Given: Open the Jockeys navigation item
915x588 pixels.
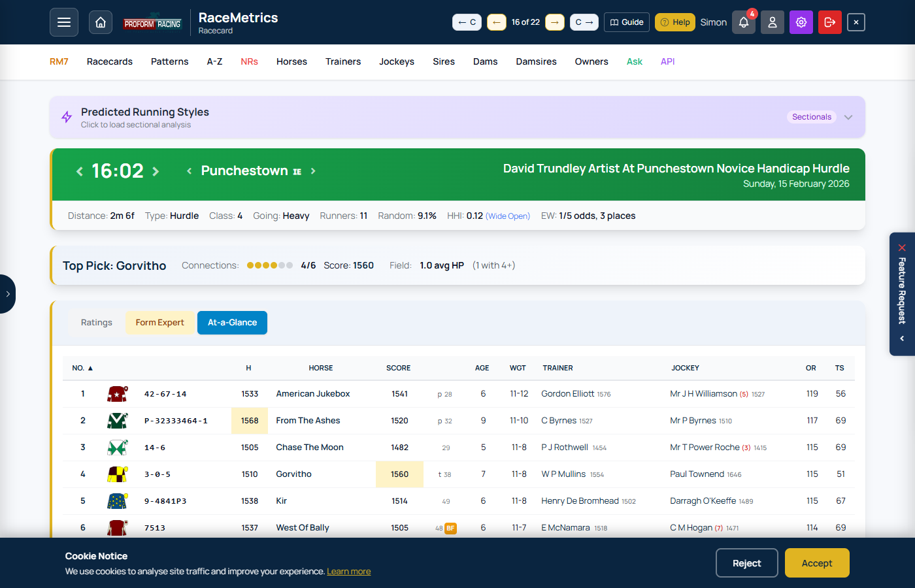Looking at the screenshot, I should (396, 61).
